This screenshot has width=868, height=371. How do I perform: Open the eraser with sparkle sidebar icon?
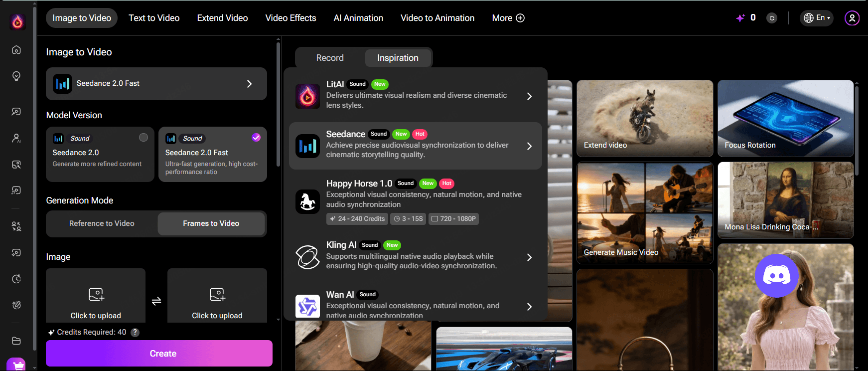16,305
